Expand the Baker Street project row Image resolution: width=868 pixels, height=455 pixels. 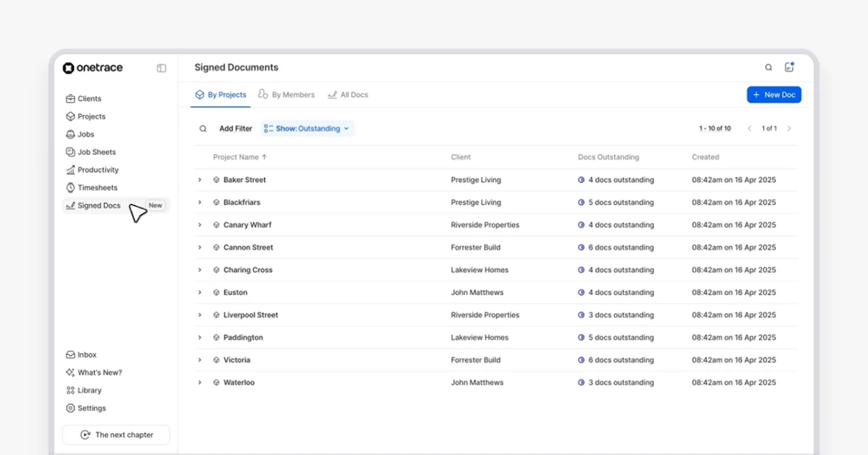(200, 179)
